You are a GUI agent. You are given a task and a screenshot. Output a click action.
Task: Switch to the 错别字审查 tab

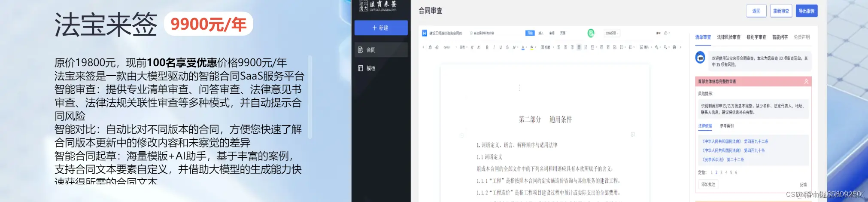[756, 37]
